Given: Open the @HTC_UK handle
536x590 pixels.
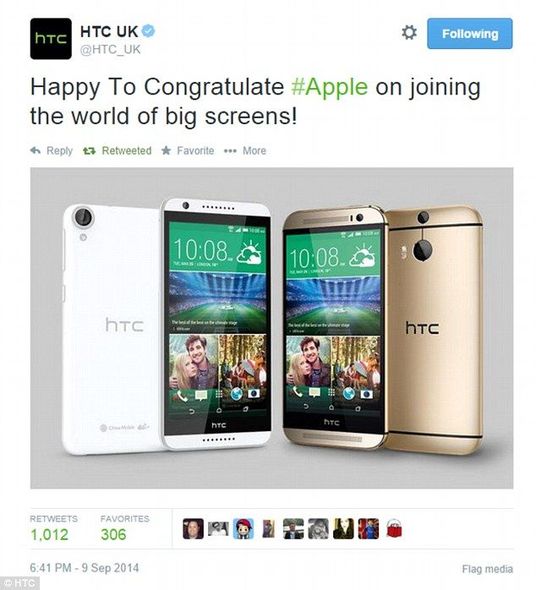Looking at the screenshot, I should click(x=110, y=49).
